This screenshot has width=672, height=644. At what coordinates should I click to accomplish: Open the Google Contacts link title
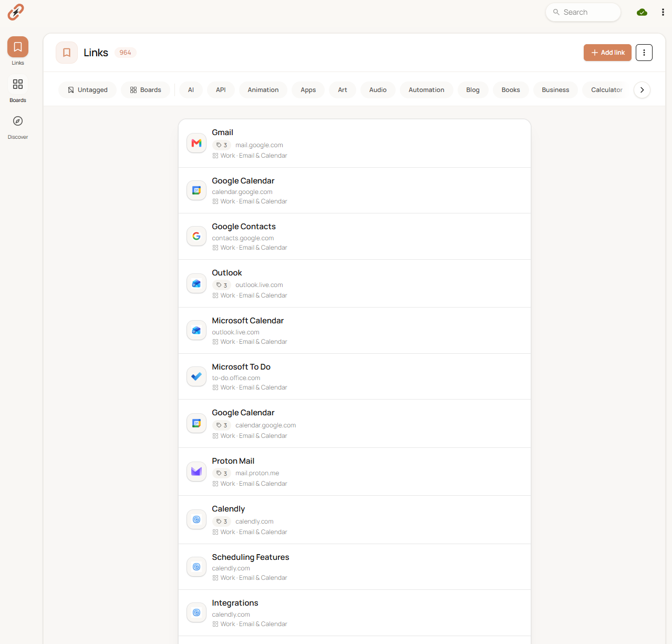pyautogui.click(x=244, y=227)
